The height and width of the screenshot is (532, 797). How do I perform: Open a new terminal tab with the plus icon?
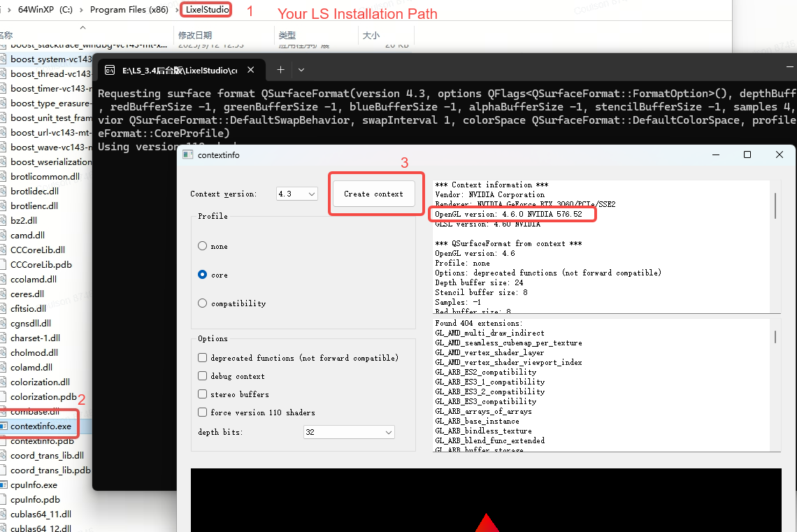(x=280, y=70)
